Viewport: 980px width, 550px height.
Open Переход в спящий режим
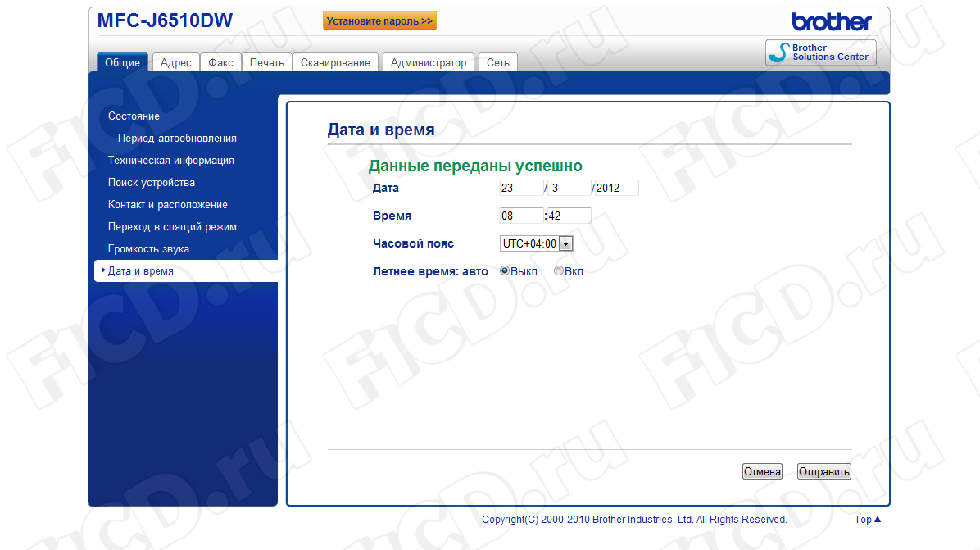point(172,227)
